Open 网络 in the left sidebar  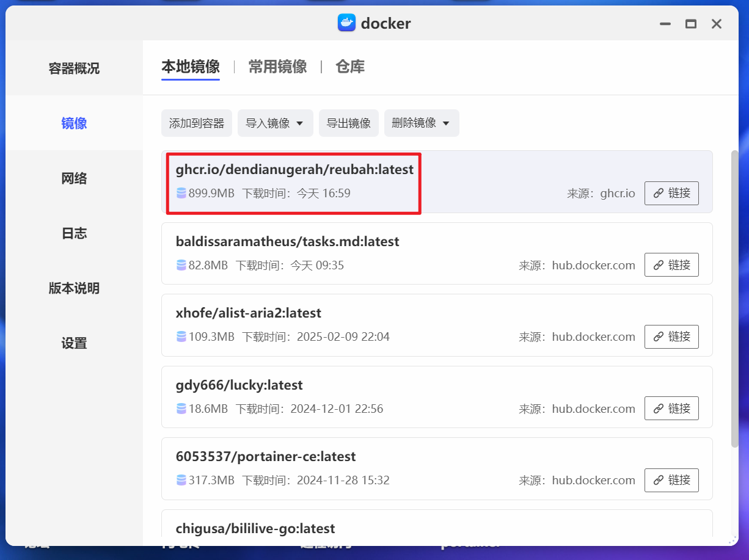[73, 178]
